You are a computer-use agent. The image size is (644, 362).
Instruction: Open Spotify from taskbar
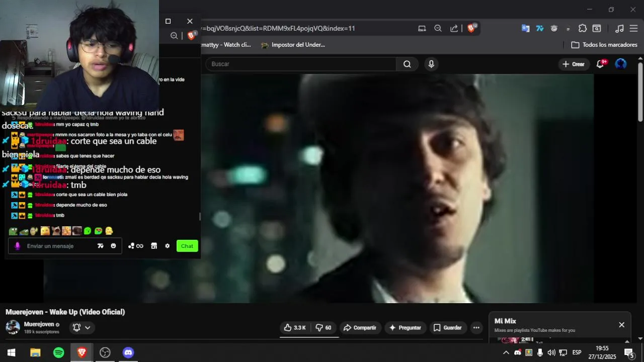click(x=58, y=352)
